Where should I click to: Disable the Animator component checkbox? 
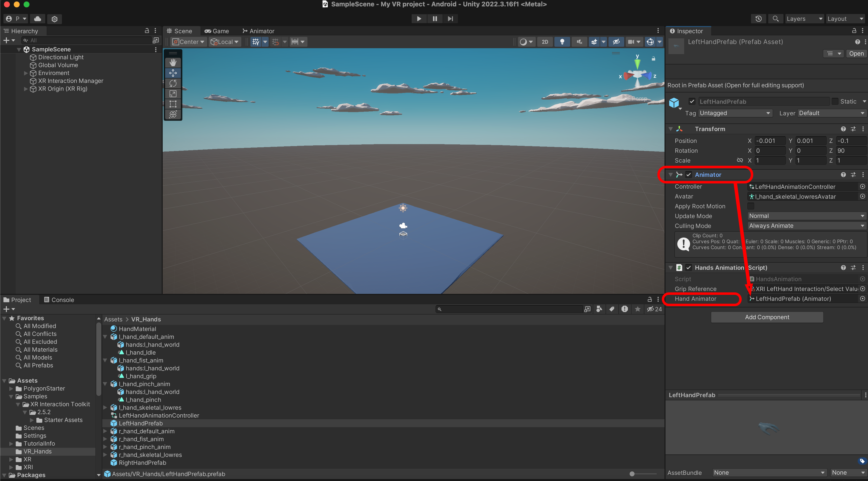[x=688, y=175]
